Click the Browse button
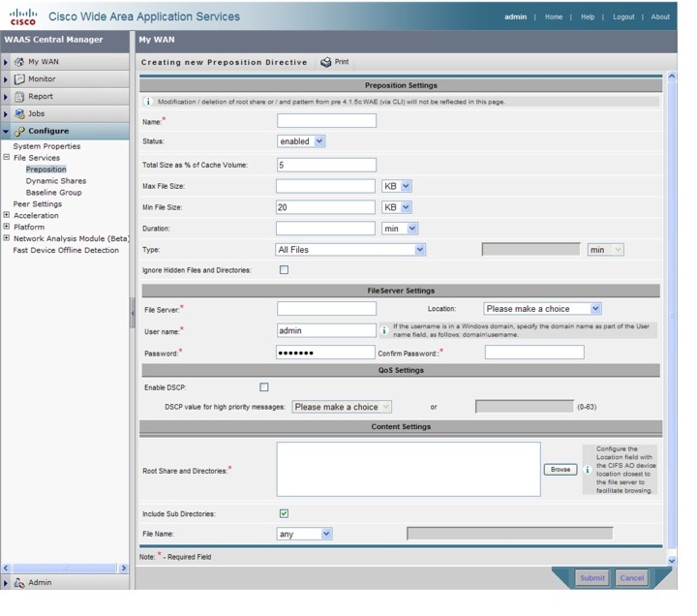 [561, 470]
